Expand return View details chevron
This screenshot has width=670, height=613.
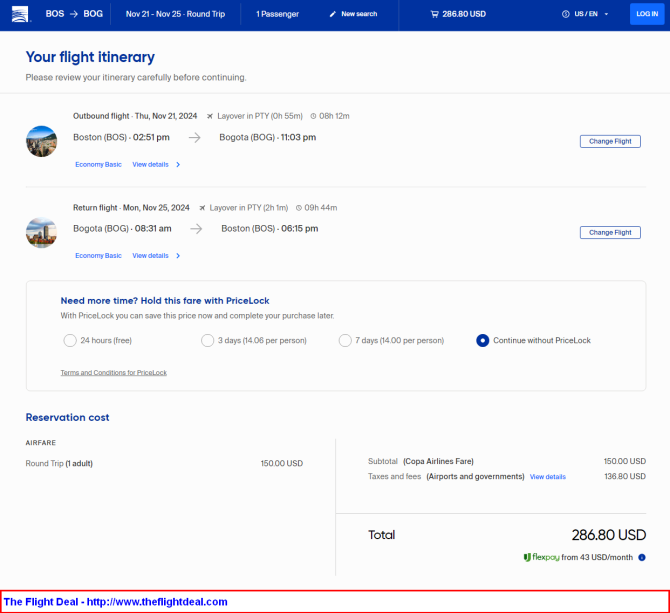[178, 255]
